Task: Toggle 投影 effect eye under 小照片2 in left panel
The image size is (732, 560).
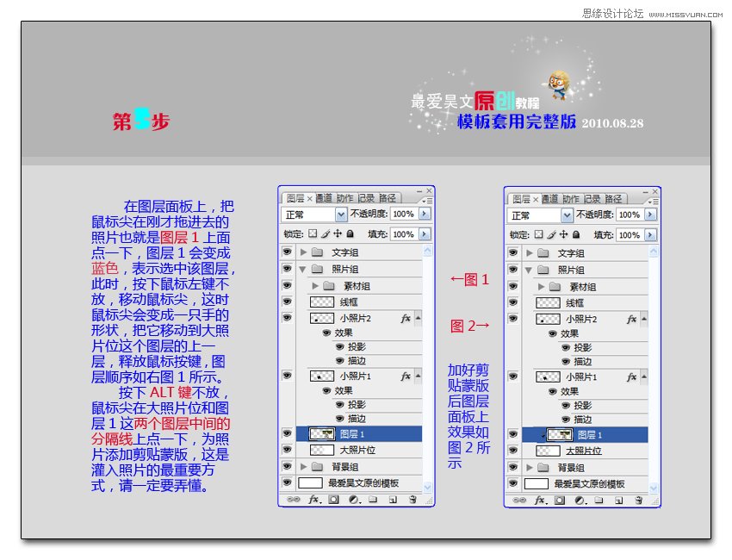Action: coord(340,346)
